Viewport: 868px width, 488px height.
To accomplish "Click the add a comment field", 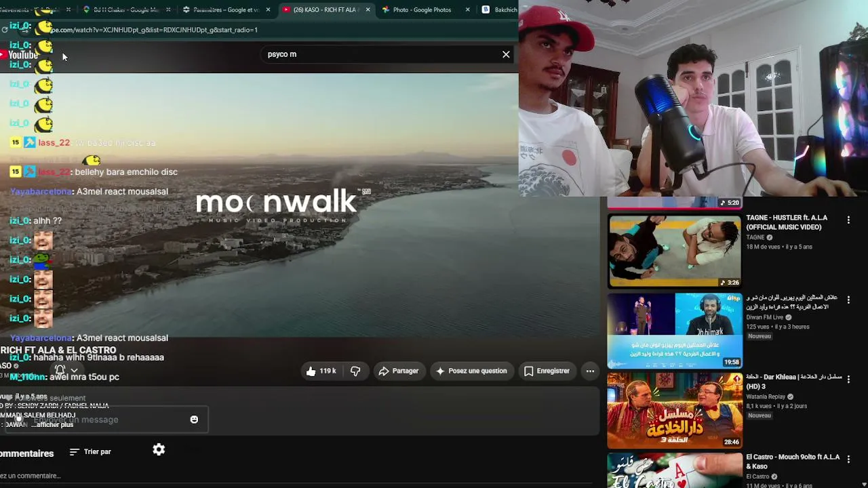I will tap(31, 476).
